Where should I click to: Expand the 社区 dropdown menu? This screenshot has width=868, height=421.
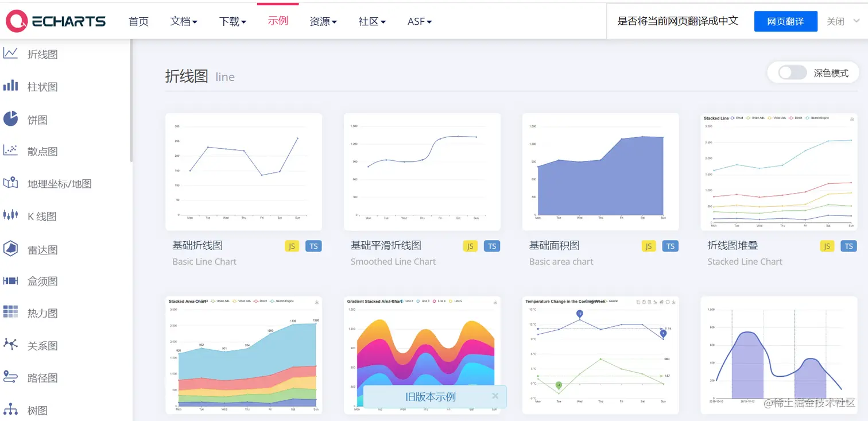(x=372, y=21)
